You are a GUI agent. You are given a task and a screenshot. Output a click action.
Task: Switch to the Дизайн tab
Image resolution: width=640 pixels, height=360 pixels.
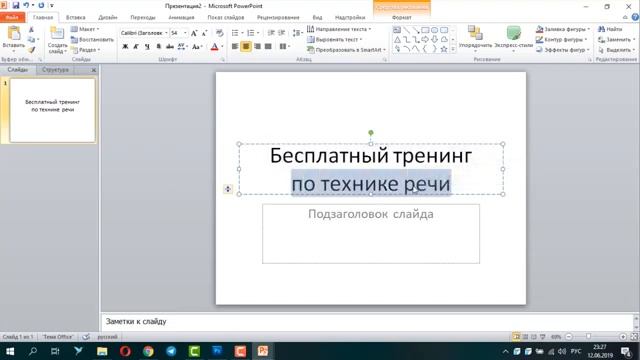coord(108,17)
